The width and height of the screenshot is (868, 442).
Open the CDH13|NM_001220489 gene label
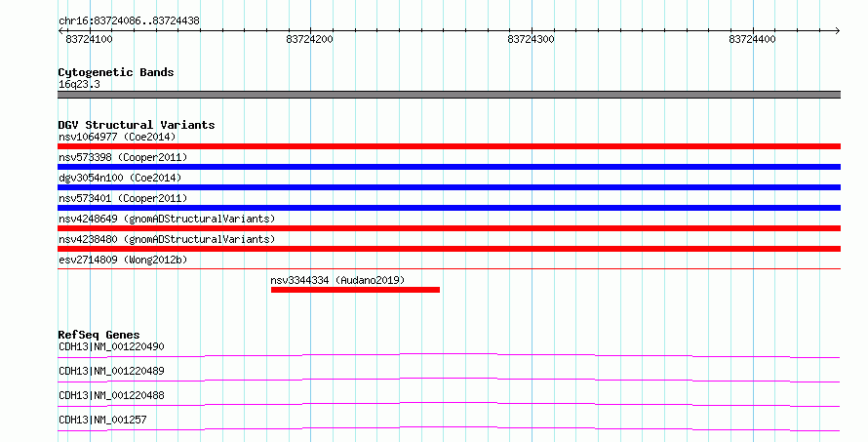pyautogui.click(x=111, y=371)
